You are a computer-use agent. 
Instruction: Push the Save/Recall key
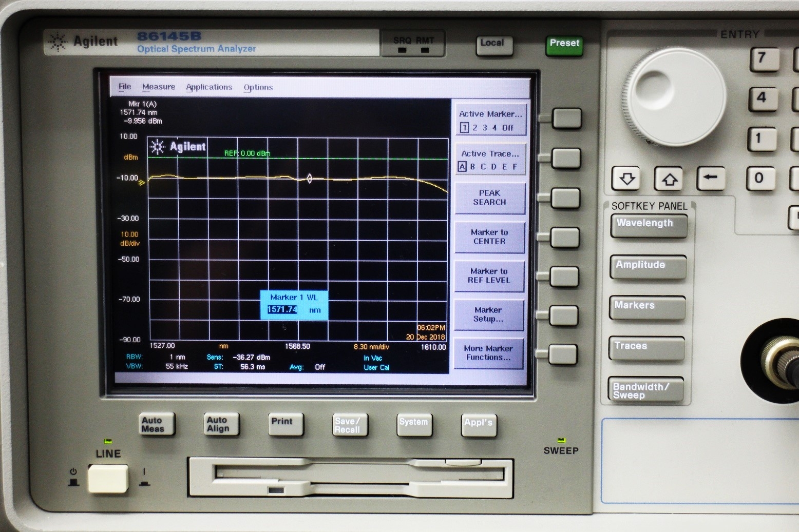point(350,425)
